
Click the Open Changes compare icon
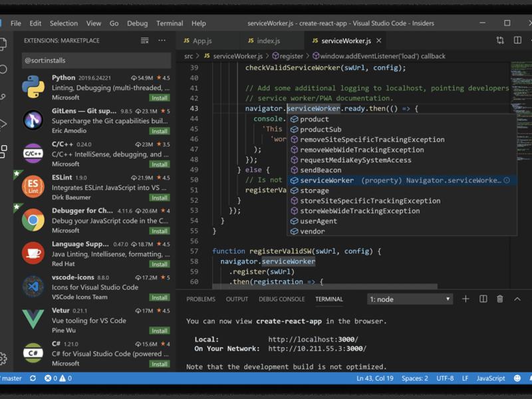pyautogui.click(x=500, y=41)
